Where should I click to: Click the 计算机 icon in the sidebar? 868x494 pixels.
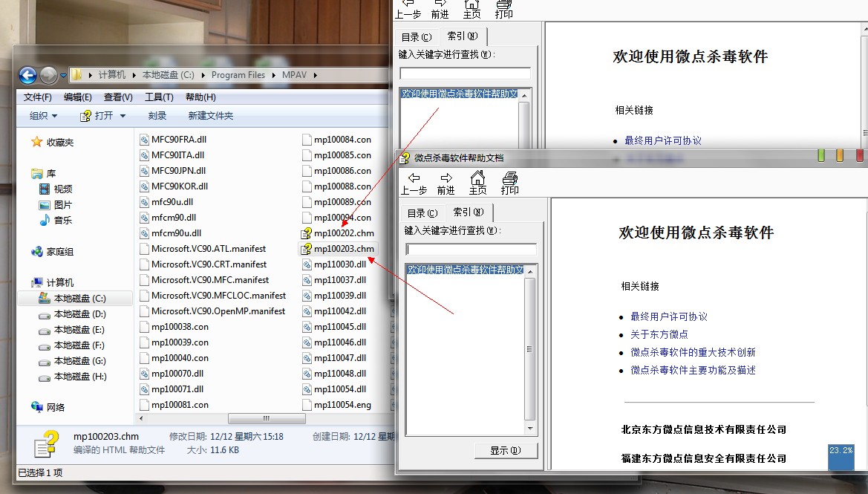click(x=36, y=282)
